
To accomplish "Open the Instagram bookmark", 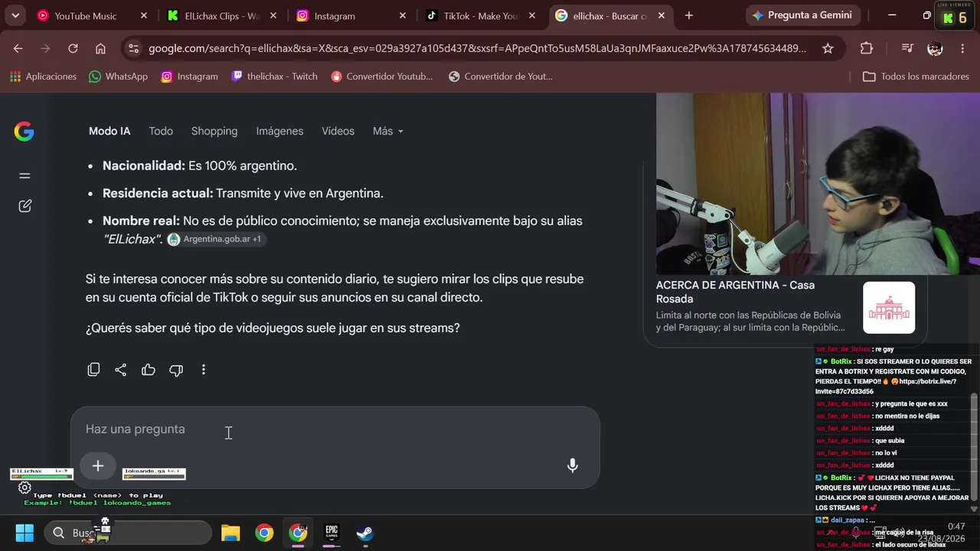I will tap(189, 77).
